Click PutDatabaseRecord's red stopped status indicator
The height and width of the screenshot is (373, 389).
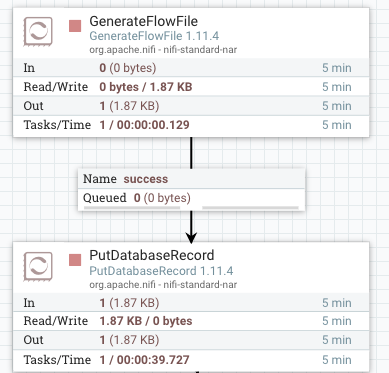tap(75, 260)
